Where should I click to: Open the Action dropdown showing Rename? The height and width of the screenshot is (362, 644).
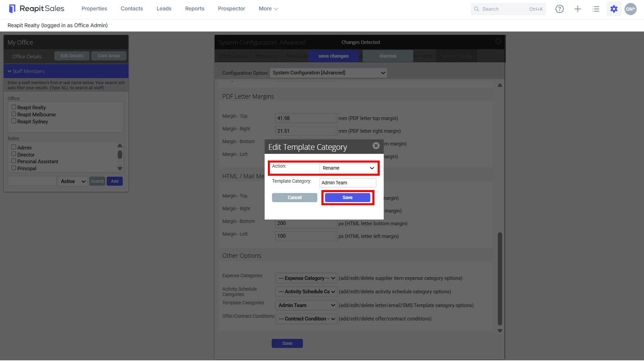click(348, 168)
